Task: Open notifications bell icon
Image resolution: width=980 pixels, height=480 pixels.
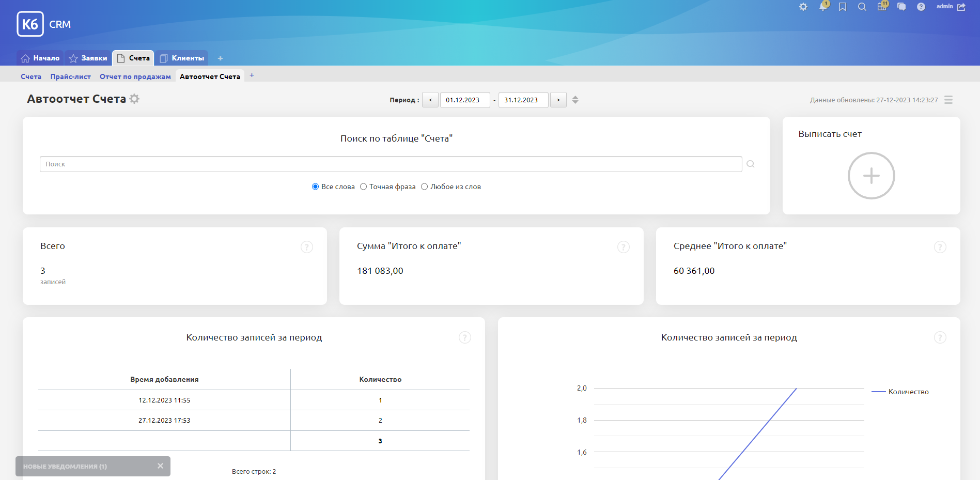Action: pyautogui.click(x=823, y=7)
